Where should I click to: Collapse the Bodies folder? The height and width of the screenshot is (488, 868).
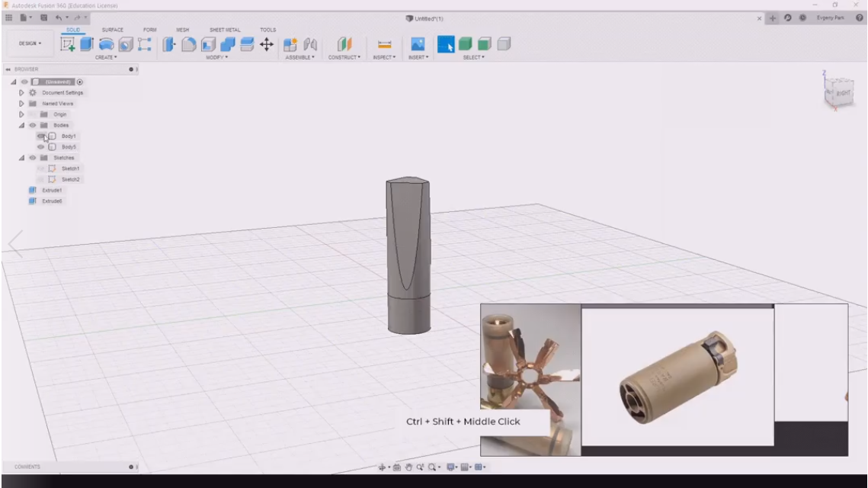tap(22, 125)
